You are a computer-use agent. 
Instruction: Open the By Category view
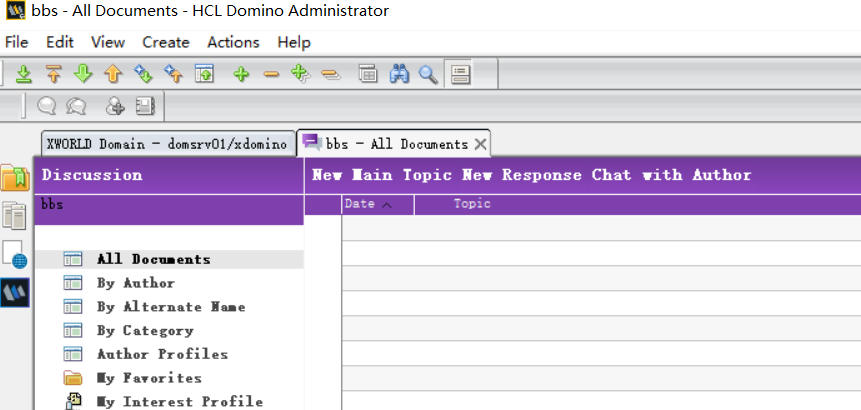click(x=146, y=330)
